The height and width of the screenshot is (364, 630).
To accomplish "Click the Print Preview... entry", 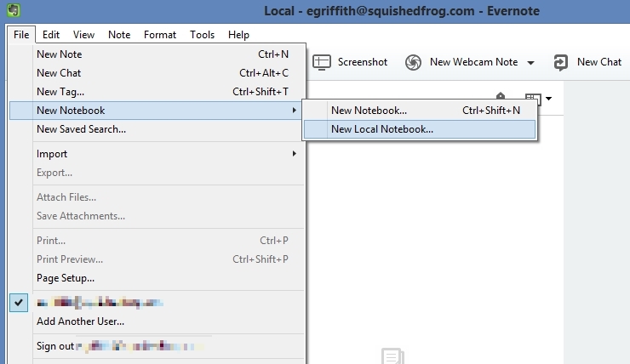I will click(157, 259).
